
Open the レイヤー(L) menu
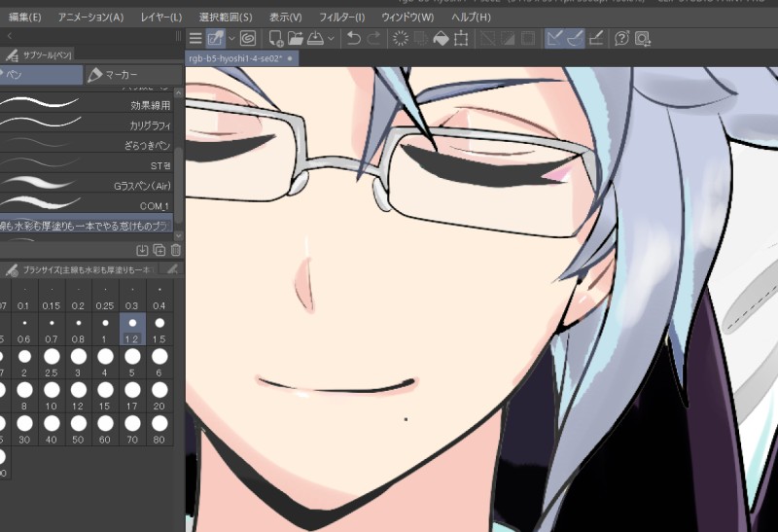coord(161,18)
